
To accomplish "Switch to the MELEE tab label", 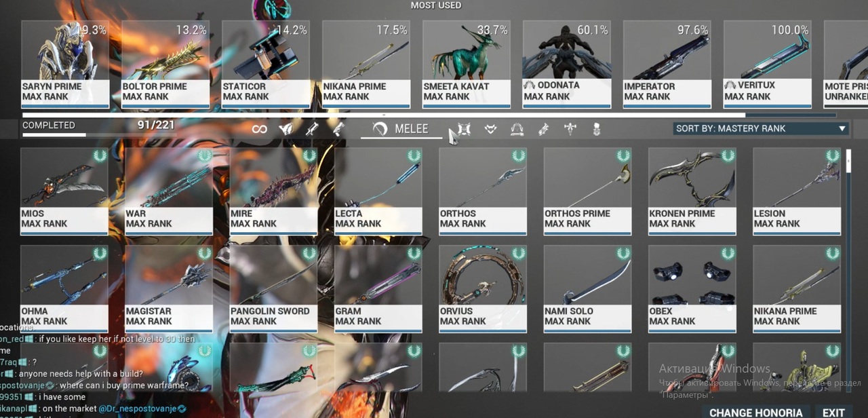I will click(412, 129).
